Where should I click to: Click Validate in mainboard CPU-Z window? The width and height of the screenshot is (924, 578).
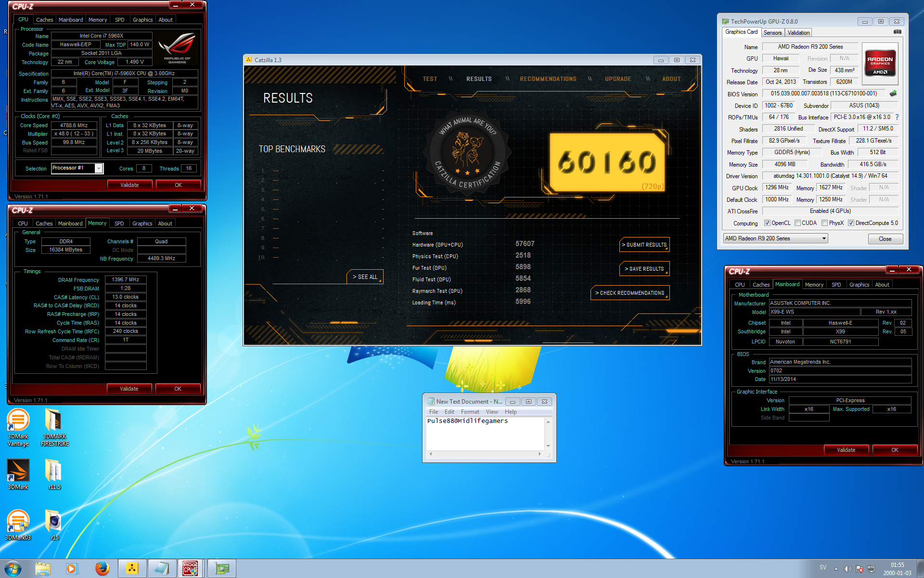(846, 450)
